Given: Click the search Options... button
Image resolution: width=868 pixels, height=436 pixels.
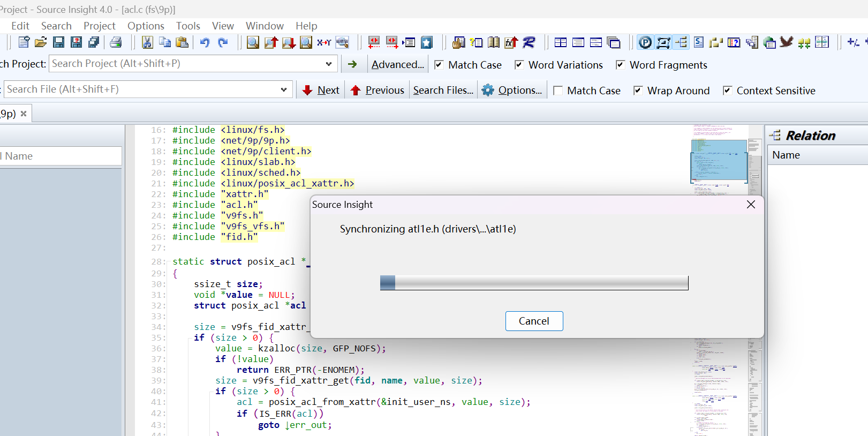Looking at the screenshot, I should tap(512, 90).
